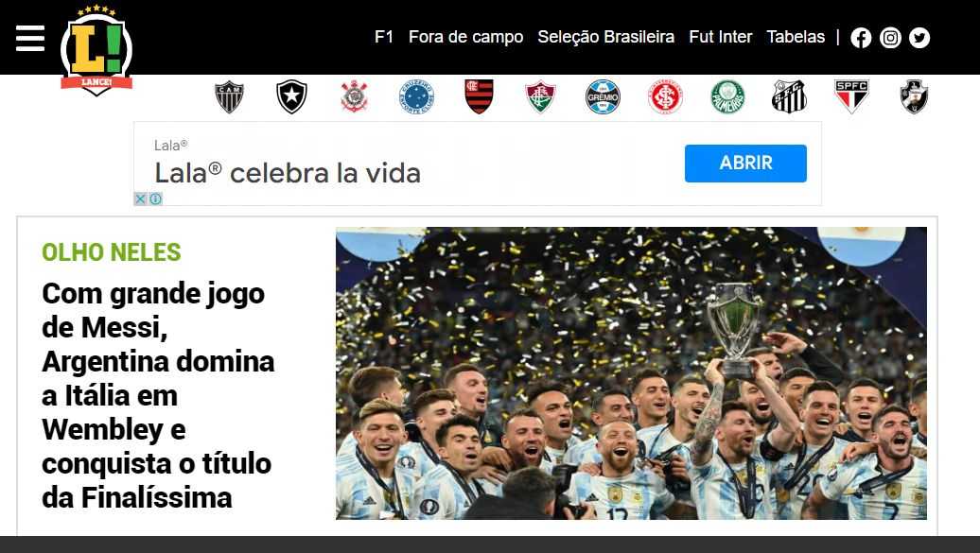This screenshot has height=553, width=980.
Task: Select the Vasco da Gama crest
Action: [914, 96]
